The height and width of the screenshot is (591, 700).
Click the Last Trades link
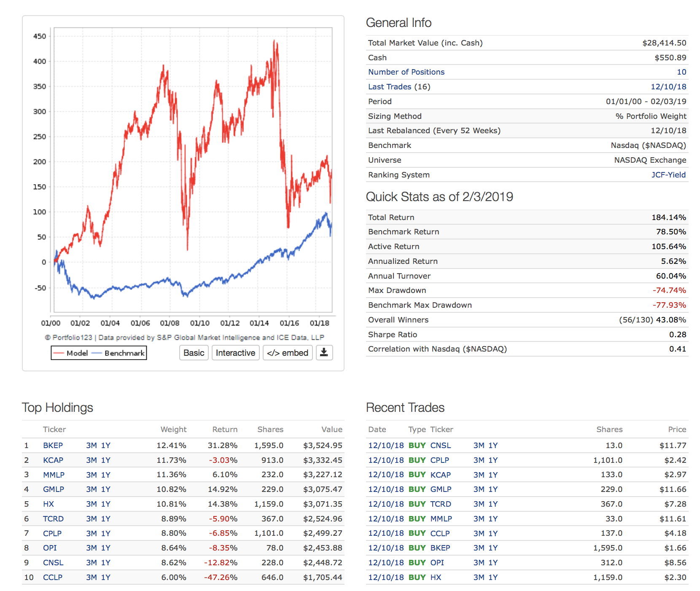[389, 87]
